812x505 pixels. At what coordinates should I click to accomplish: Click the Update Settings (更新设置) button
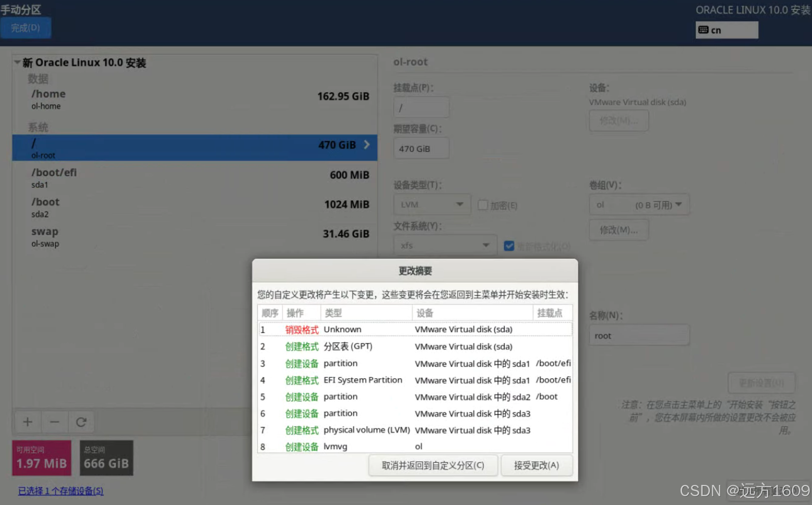coord(761,383)
